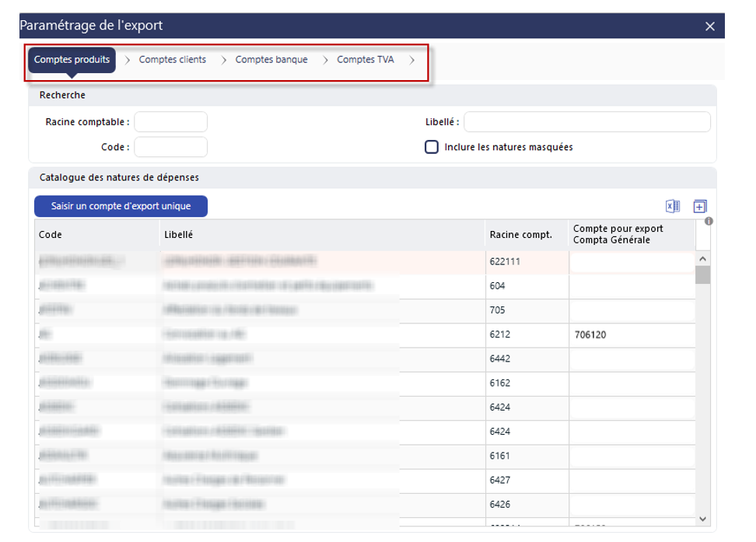756x542 pixels.
Task: Enable Inclure les natures masquées checkbox
Action: [x=432, y=147]
